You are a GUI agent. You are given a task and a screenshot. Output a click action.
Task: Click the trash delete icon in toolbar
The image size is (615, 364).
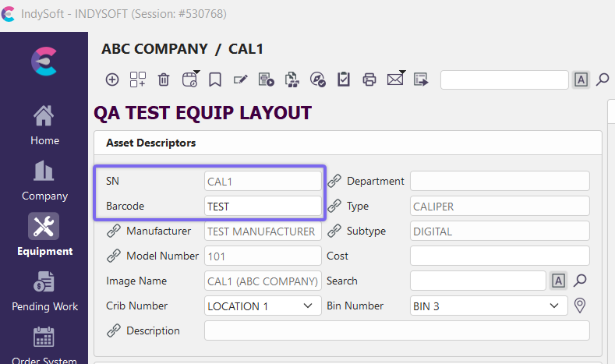[164, 80]
